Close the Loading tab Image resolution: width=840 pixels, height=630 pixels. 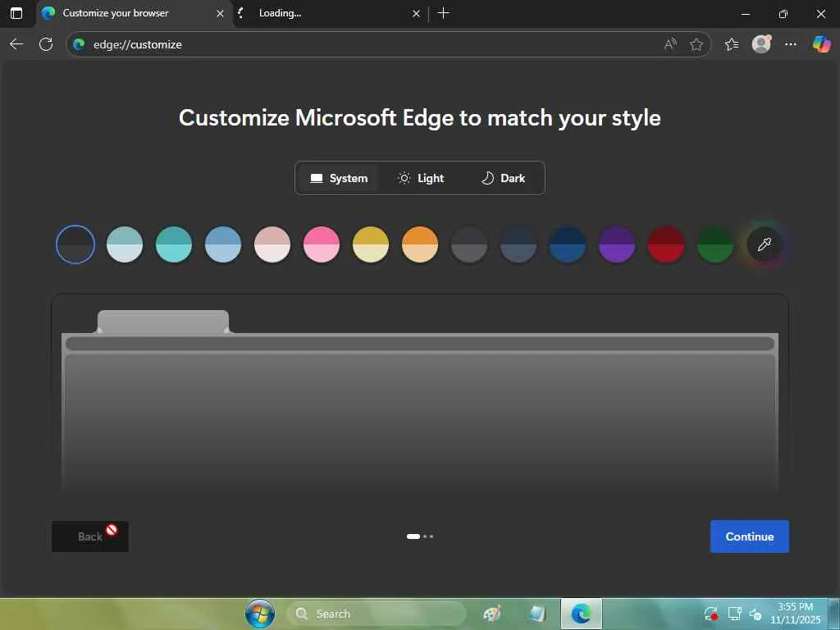click(x=416, y=13)
